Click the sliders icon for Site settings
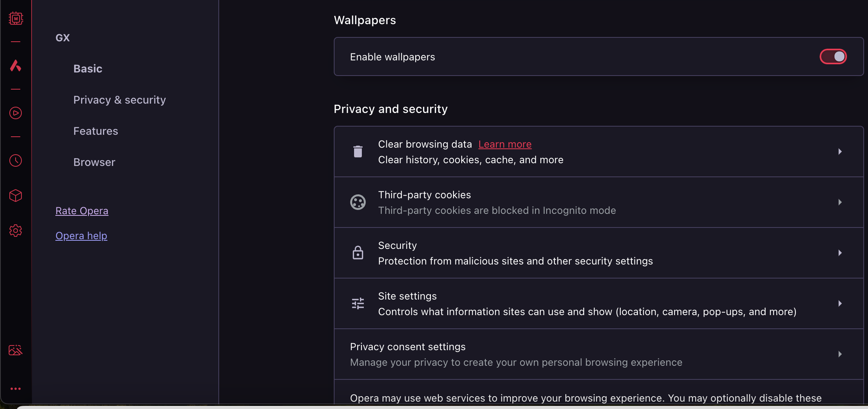868x409 pixels. point(358,303)
